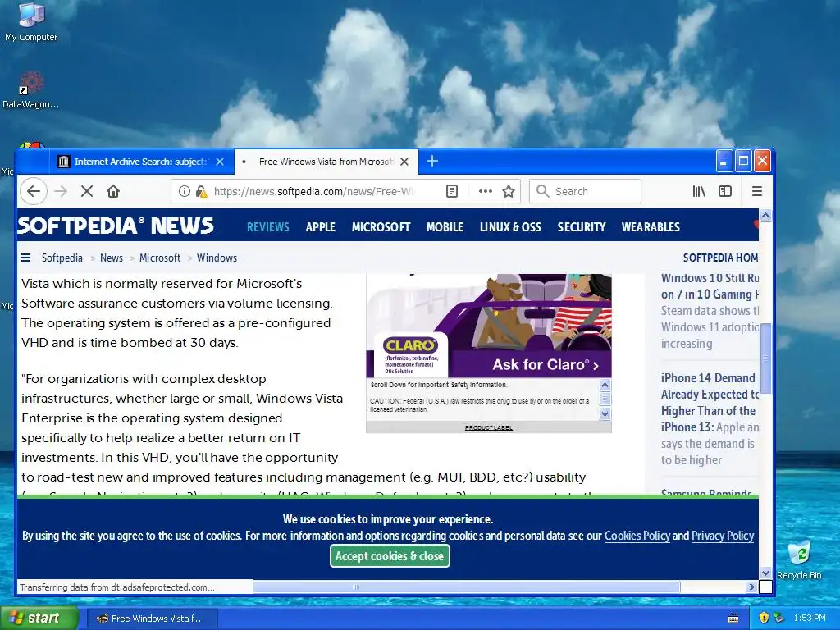This screenshot has height=630, width=840.
Task: Click Accept cookies & close button
Action: (x=390, y=556)
